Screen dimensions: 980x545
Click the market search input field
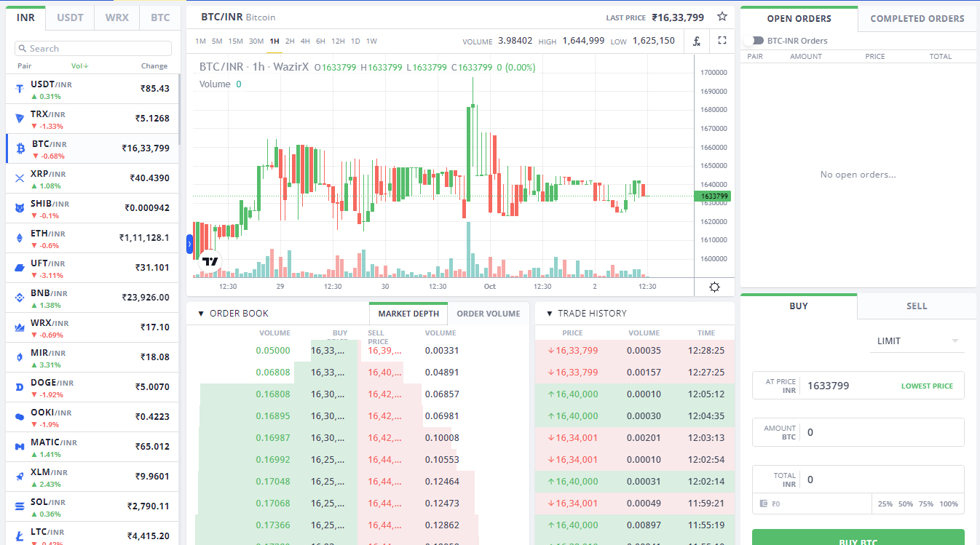click(x=93, y=49)
